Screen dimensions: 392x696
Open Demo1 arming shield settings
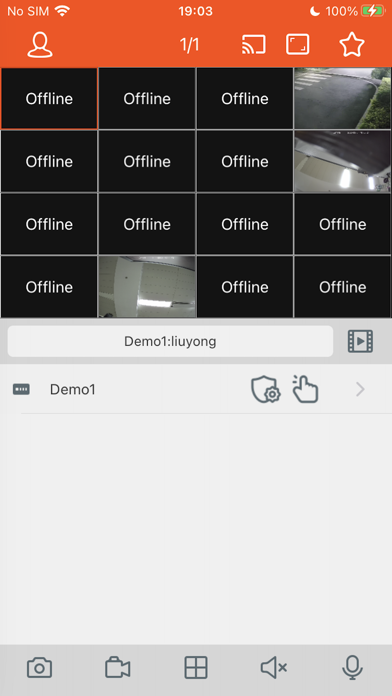265,390
